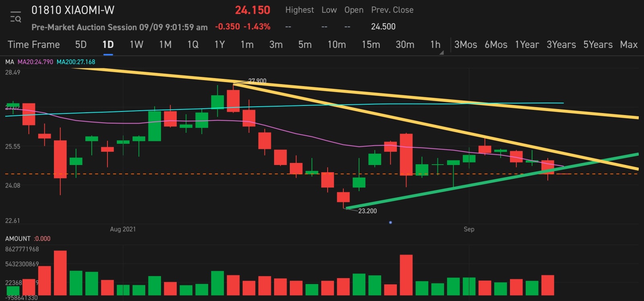
Task: Set range to 3Mos
Action: 466,45
